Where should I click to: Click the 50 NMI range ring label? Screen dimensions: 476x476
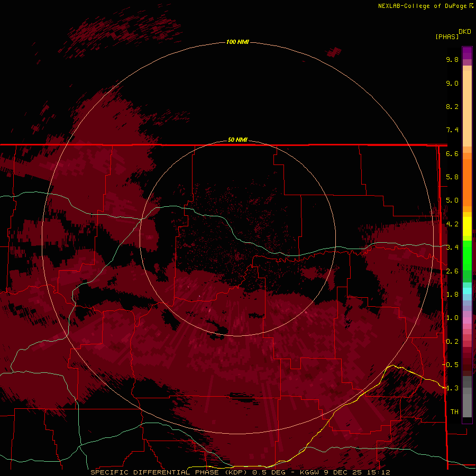click(237, 140)
